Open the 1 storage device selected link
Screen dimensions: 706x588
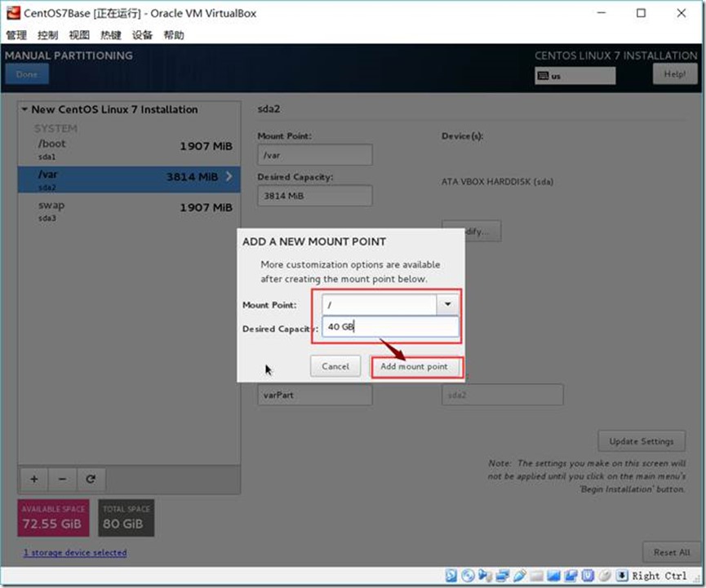(x=75, y=552)
